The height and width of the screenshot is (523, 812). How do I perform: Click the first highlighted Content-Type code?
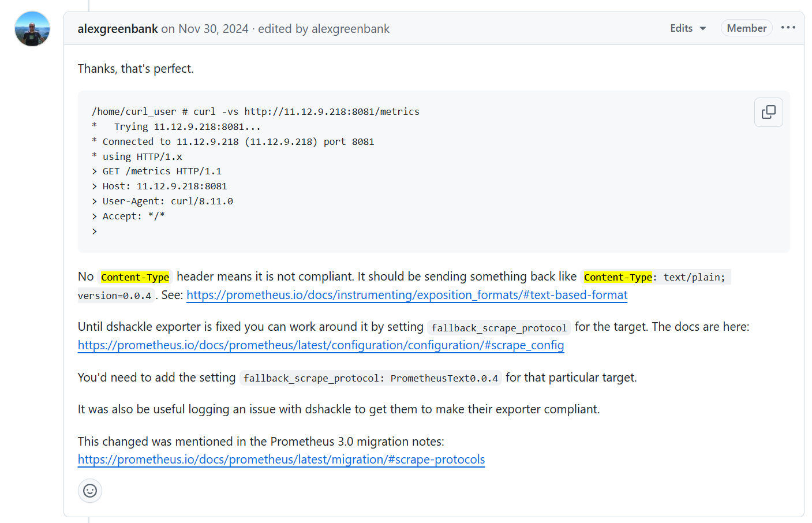point(135,277)
